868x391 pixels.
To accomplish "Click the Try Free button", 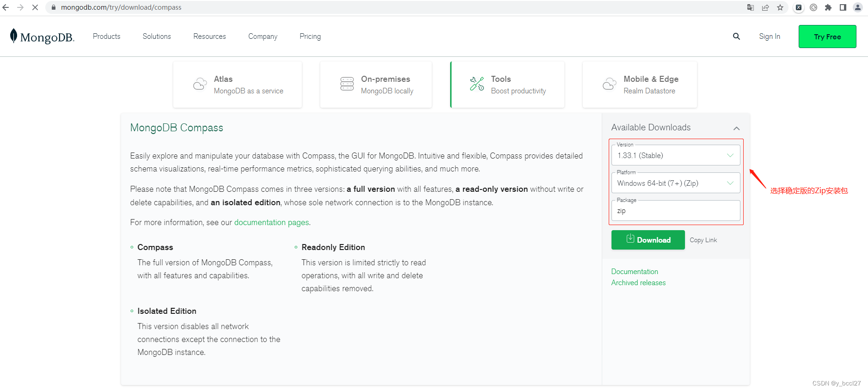I will point(827,37).
